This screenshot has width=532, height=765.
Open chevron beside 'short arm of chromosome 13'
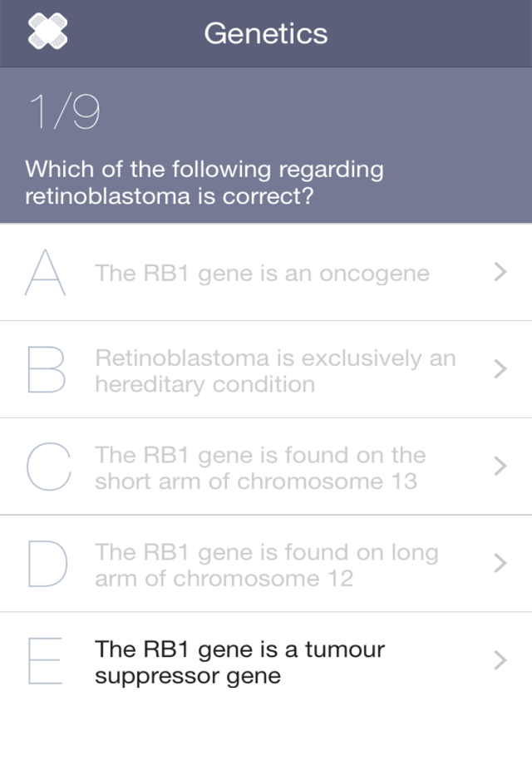tap(500, 466)
